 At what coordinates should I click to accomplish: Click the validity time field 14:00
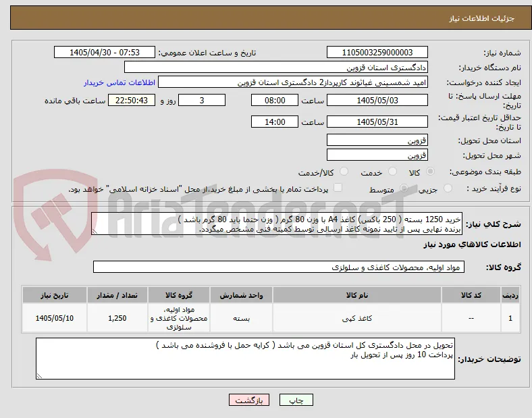(275, 122)
